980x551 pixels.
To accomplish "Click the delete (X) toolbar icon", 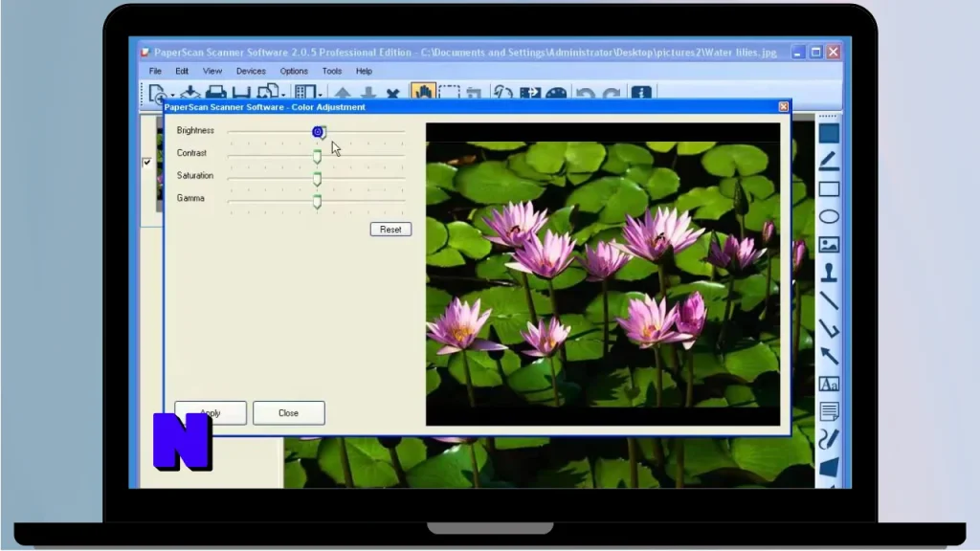I will pos(392,94).
